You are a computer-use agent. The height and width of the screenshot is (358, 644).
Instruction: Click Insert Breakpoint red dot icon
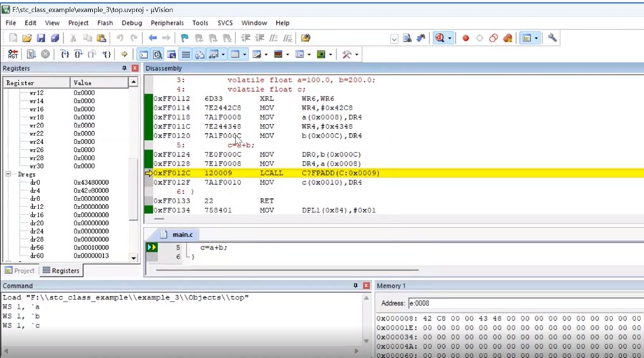[465, 38]
